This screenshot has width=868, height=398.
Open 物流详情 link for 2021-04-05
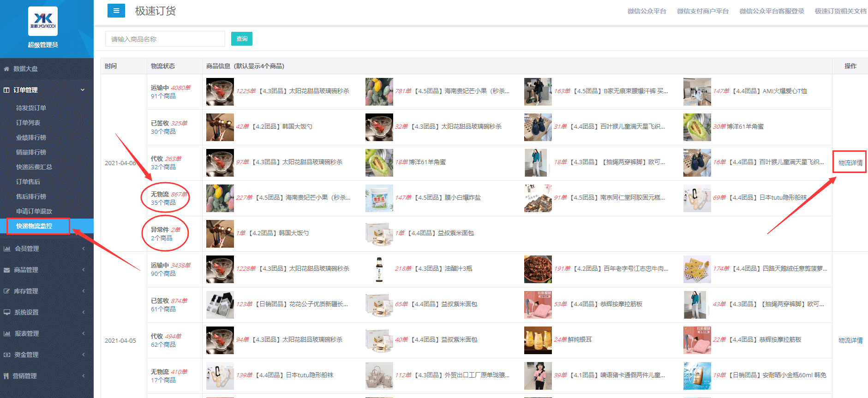click(x=850, y=340)
